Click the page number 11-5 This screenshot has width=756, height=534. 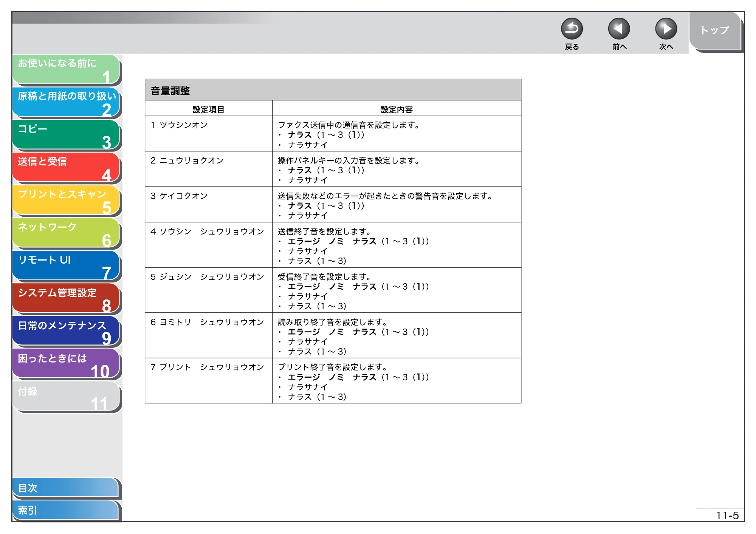pyautogui.click(x=727, y=515)
